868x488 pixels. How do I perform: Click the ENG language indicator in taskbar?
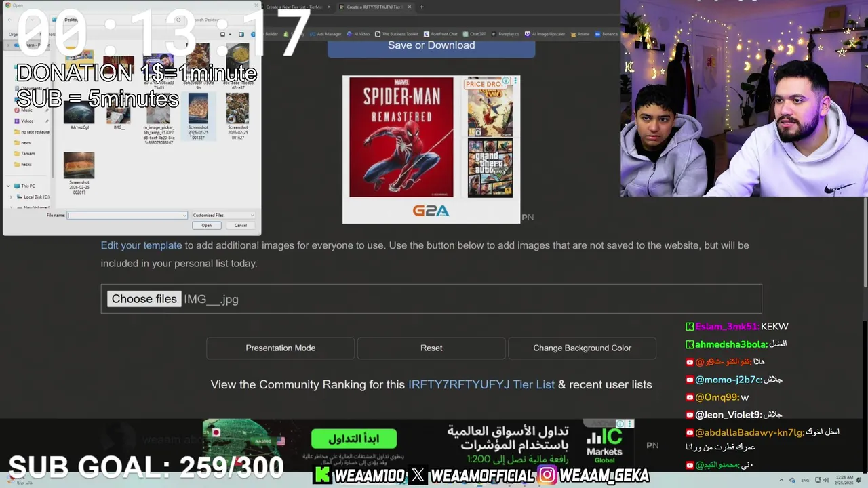click(x=805, y=481)
